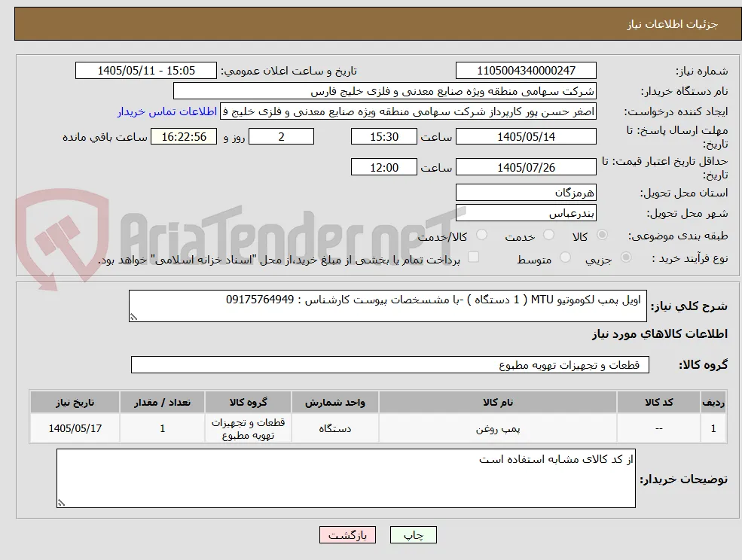Click the goods group cell in the table row
The width and height of the screenshot is (742, 560).
click(x=248, y=428)
